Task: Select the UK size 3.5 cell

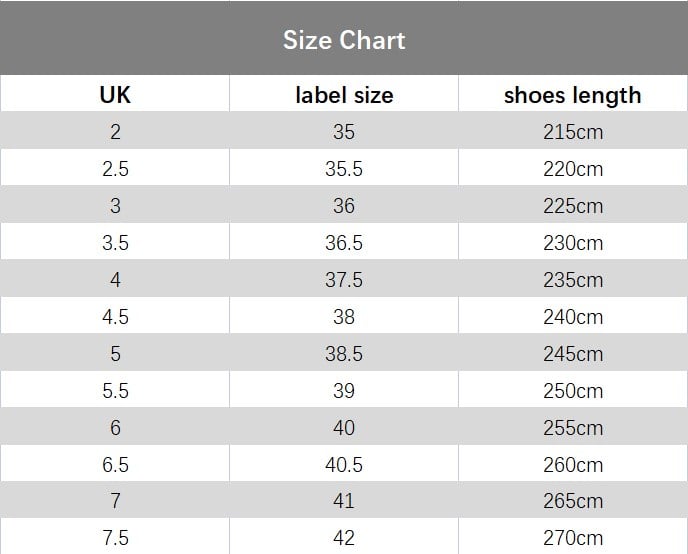Action: click(115, 243)
